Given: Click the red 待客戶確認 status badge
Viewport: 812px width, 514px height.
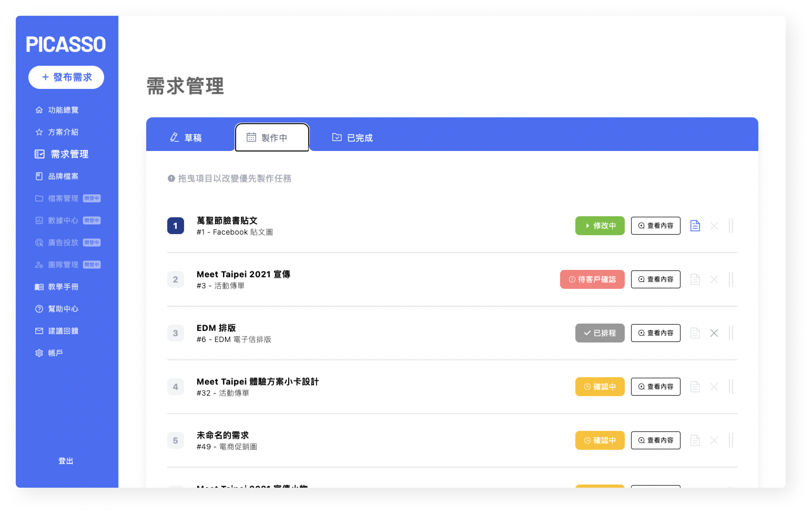Looking at the screenshot, I should [592, 279].
